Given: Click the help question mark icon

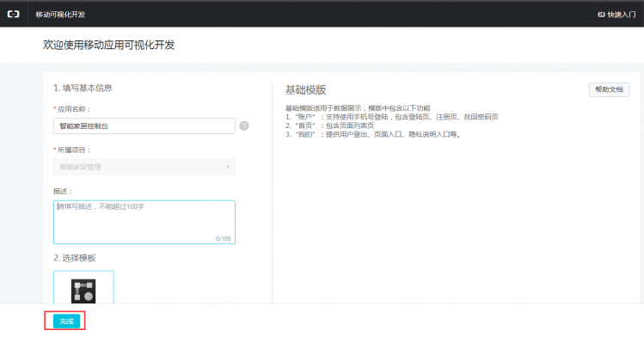Looking at the screenshot, I should point(244,126).
